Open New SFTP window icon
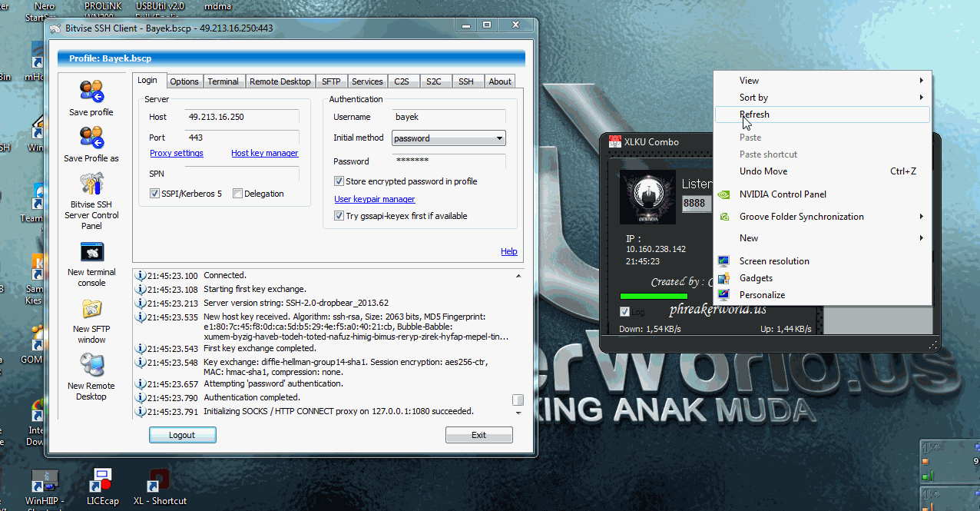Screen dimensions: 980x511 click(x=91, y=309)
